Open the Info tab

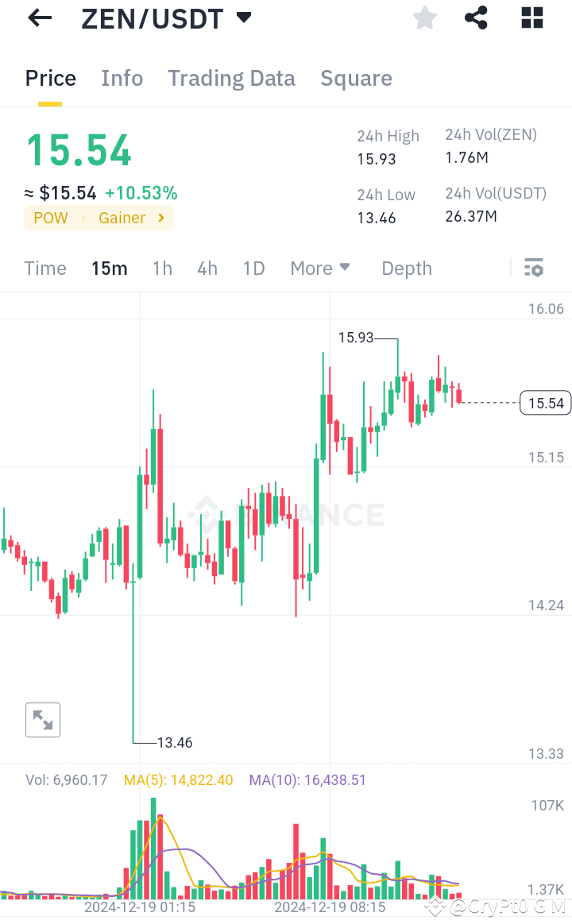point(122,78)
